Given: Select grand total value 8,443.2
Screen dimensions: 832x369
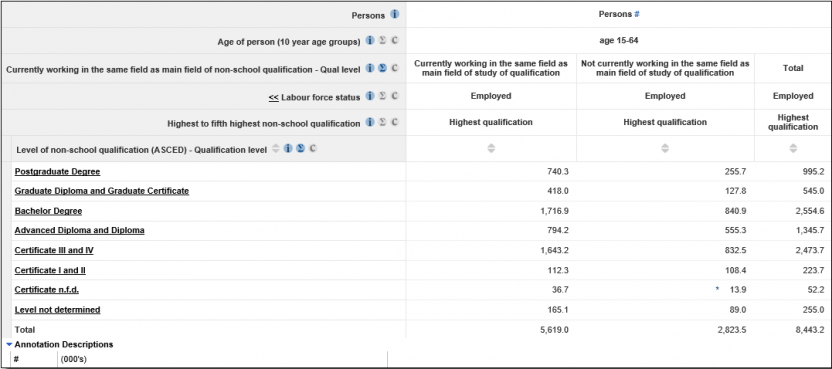Looking at the screenshot, I should [x=809, y=330].
